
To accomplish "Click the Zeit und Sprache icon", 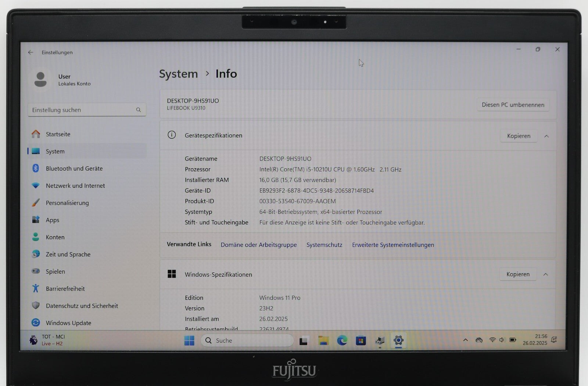I will click(36, 254).
